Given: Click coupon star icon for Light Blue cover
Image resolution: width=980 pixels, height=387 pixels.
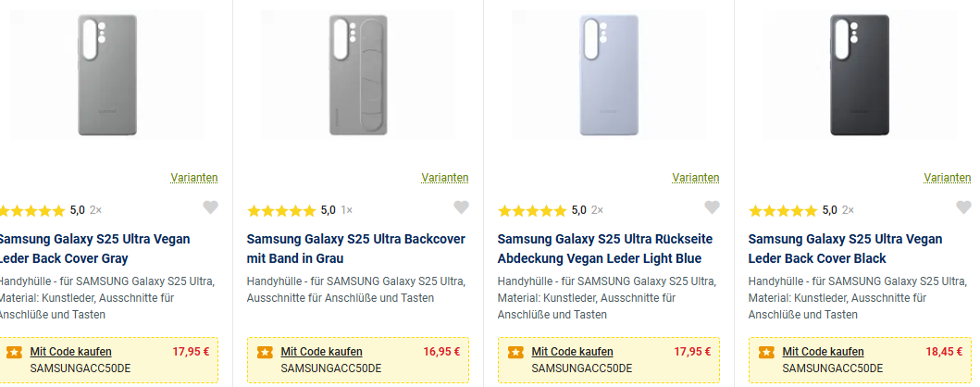Looking at the screenshot, I should click(x=515, y=352).
